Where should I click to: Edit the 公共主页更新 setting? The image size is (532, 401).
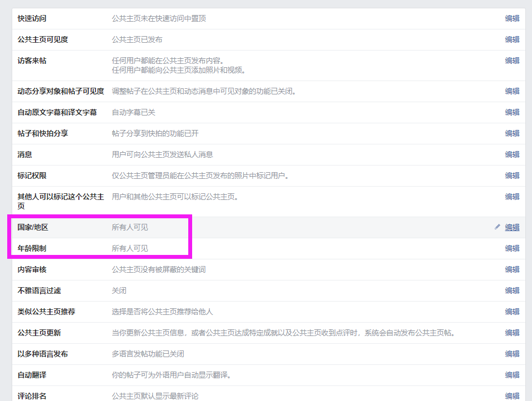pyautogui.click(x=512, y=333)
